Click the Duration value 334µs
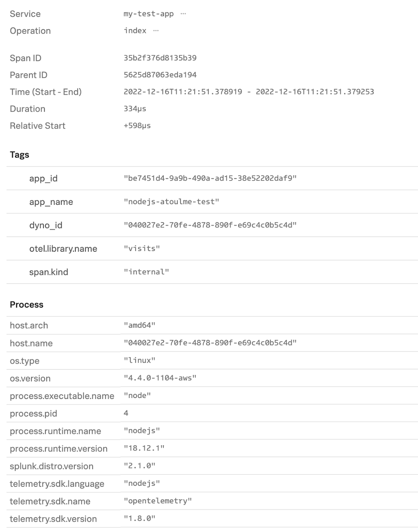Screen dimensions: 418x532 (x=135, y=109)
